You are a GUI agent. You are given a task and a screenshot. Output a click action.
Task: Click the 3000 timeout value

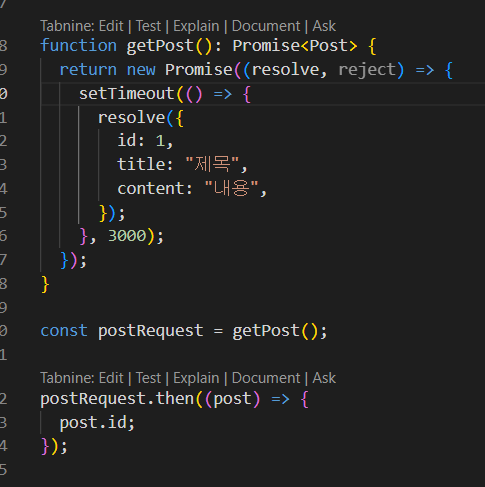[127, 236]
